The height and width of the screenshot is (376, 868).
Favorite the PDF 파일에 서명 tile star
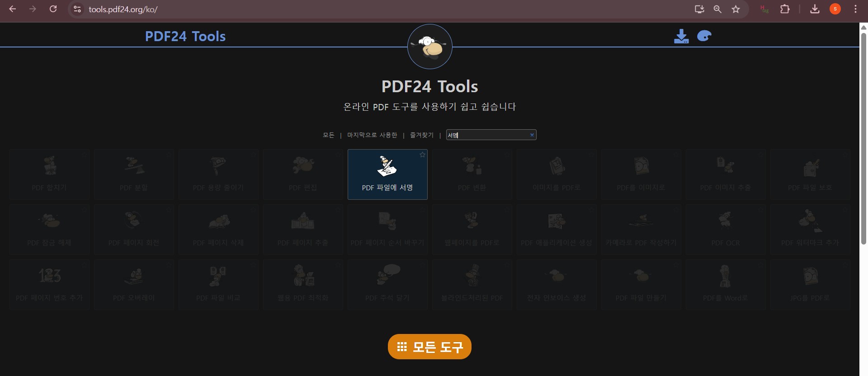pos(422,155)
